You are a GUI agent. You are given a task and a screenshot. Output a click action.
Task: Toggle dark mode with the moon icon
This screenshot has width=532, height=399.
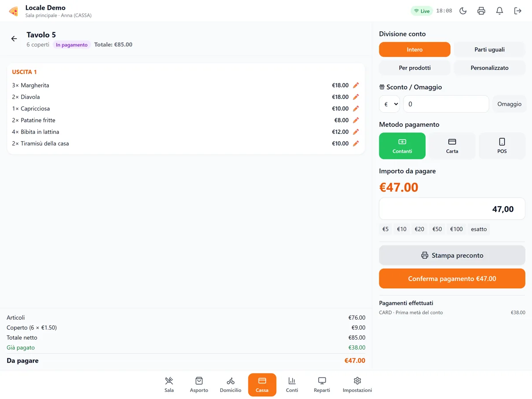[463, 11]
